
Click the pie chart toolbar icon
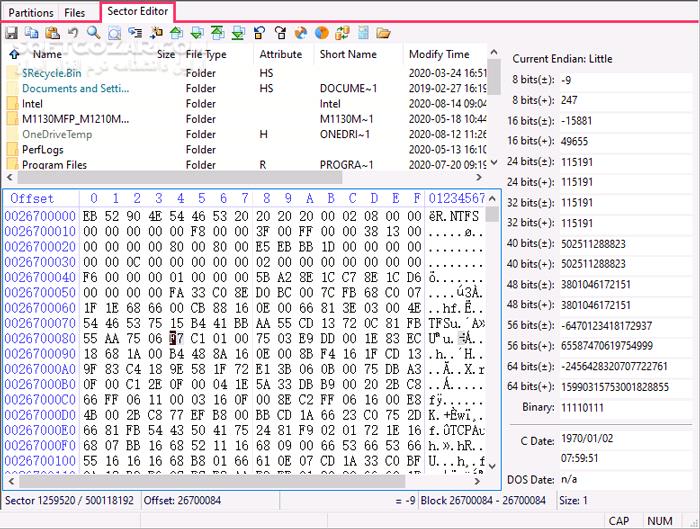coord(321,33)
